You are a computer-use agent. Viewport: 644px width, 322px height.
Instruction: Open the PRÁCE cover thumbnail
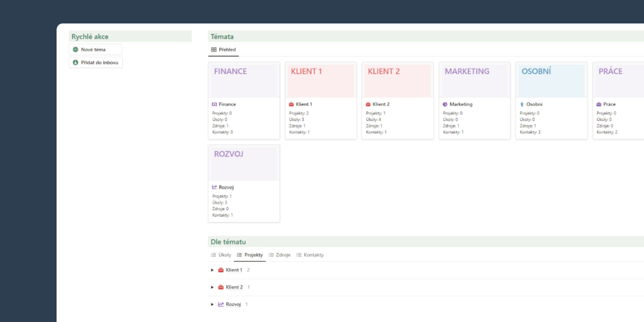(620, 81)
